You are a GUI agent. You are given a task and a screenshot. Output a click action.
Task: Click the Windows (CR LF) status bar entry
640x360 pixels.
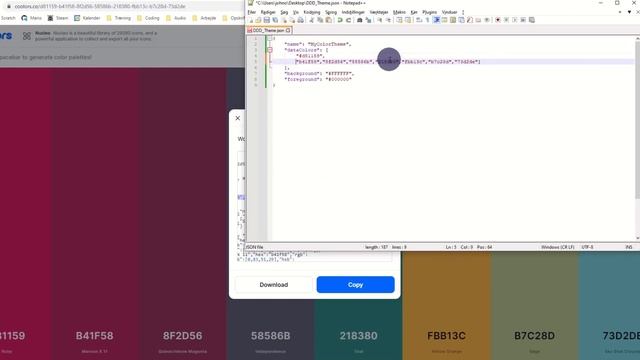pyautogui.click(x=558, y=247)
